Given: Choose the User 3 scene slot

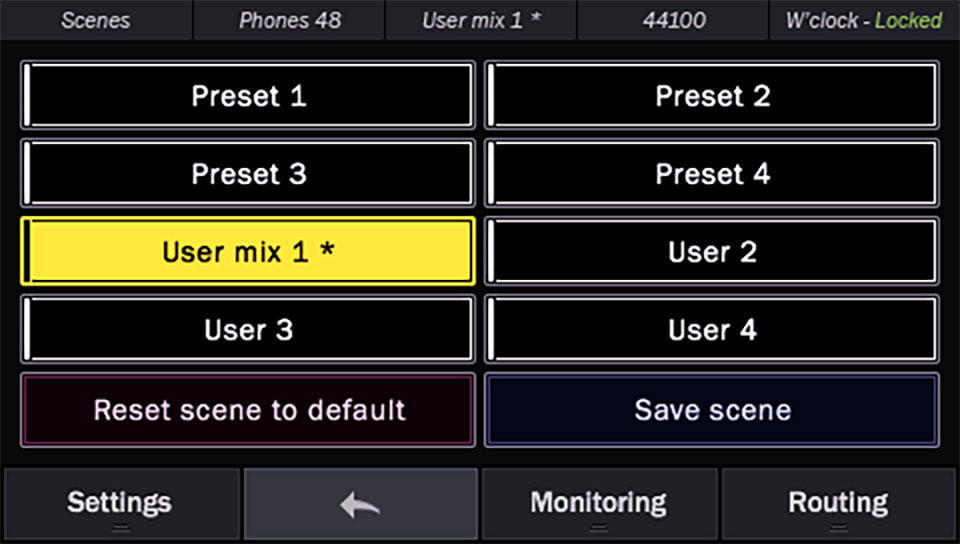Looking at the screenshot, I should pos(248,330).
